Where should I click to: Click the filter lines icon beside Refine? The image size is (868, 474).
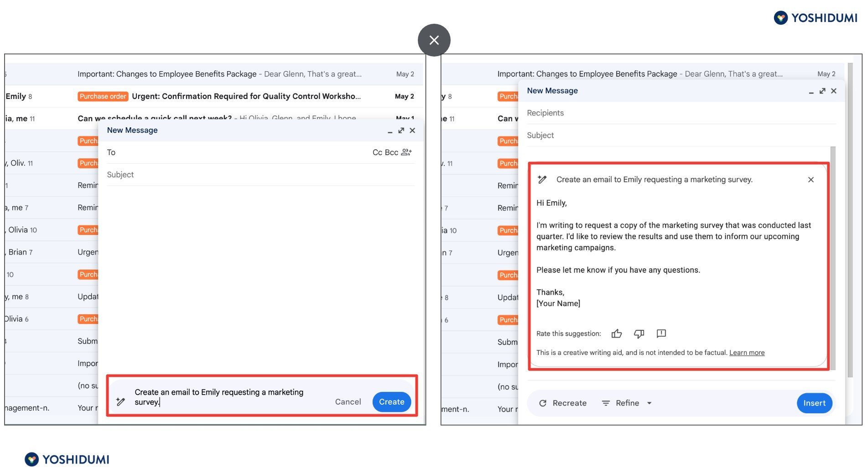(x=606, y=403)
